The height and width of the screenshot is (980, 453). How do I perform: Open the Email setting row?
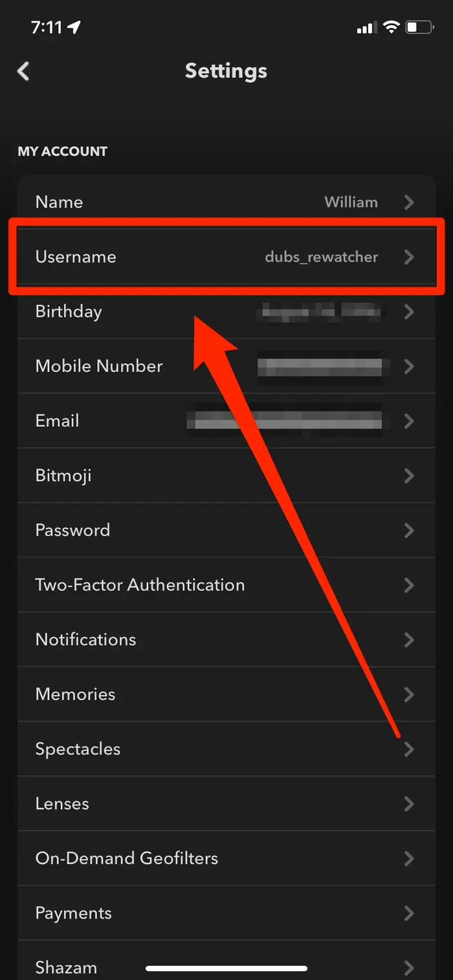coord(226,420)
